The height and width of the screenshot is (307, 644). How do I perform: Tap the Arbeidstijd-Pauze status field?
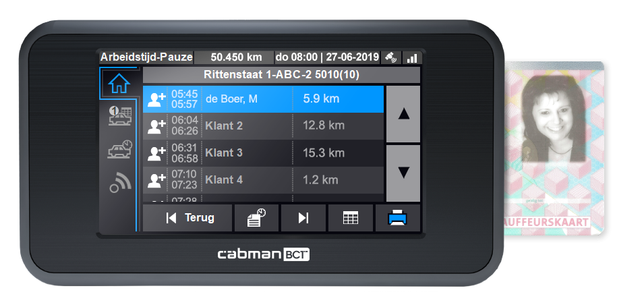point(146,57)
